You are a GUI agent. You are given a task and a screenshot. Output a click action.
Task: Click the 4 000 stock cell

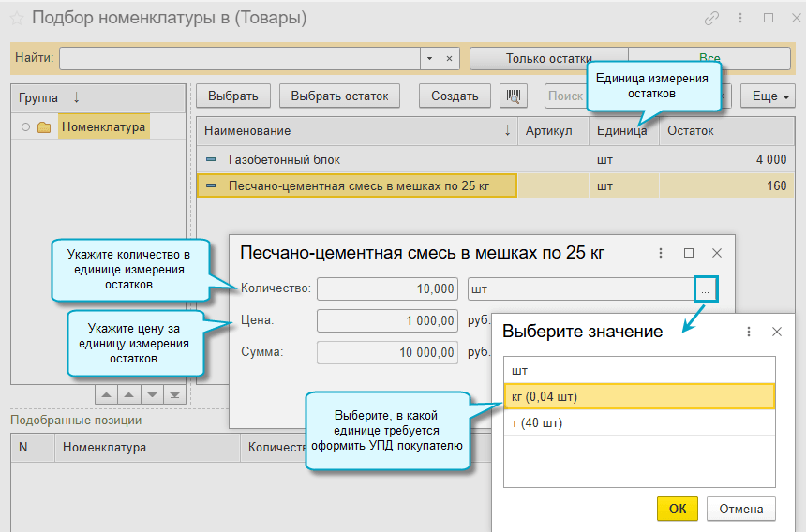click(727, 160)
